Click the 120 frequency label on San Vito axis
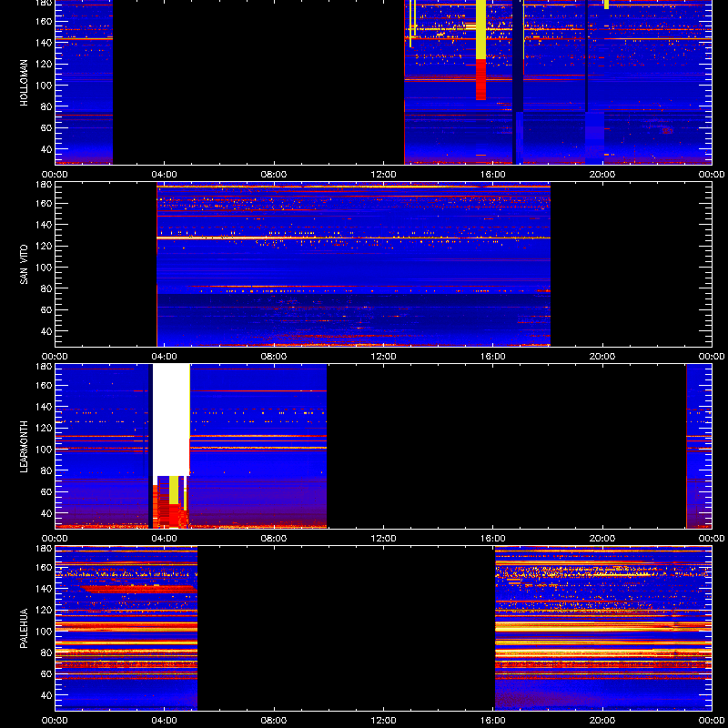Viewport: 728px width, 728px height. 45,246
